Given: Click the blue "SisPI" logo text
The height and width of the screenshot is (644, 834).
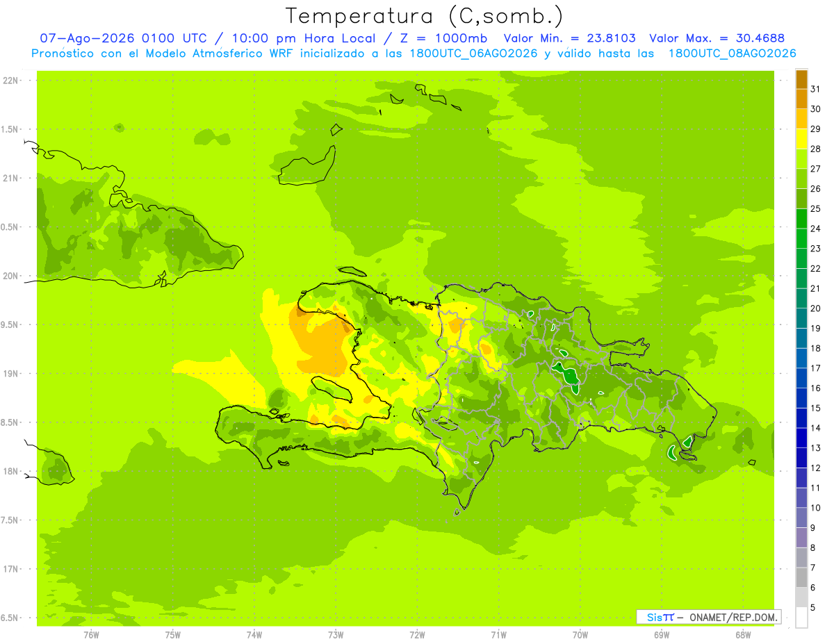Looking at the screenshot, I should [660, 617].
